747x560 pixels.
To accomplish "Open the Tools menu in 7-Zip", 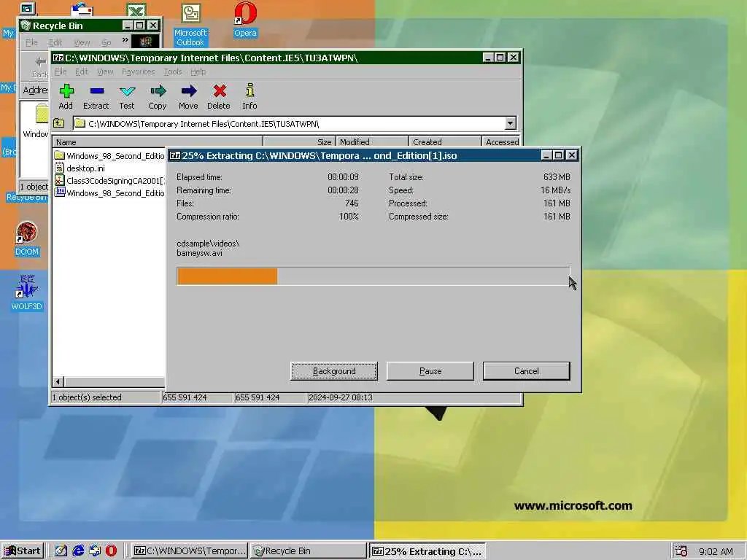I will coord(172,71).
